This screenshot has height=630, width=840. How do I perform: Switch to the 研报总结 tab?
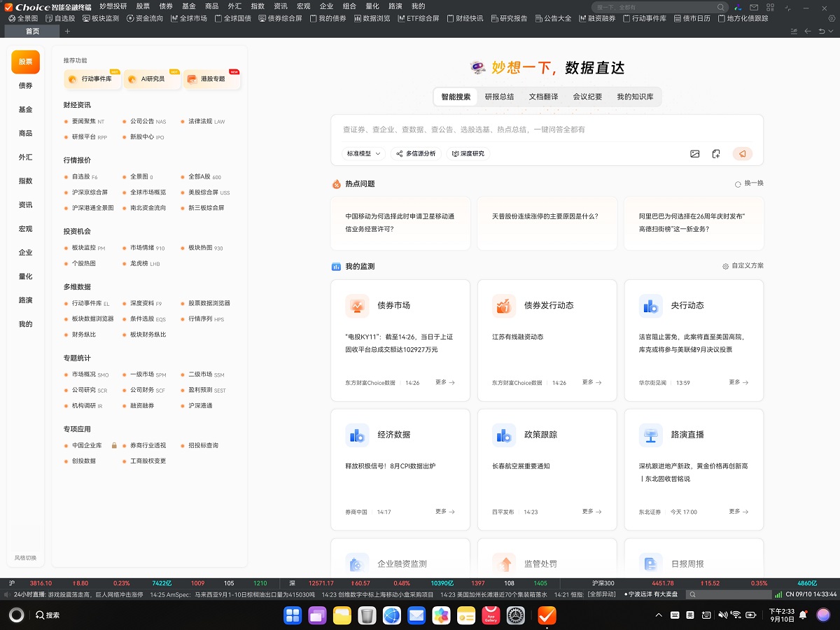(x=499, y=97)
